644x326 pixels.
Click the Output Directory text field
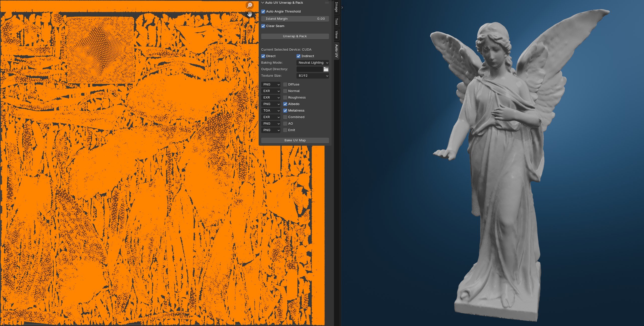(x=310, y=69)
